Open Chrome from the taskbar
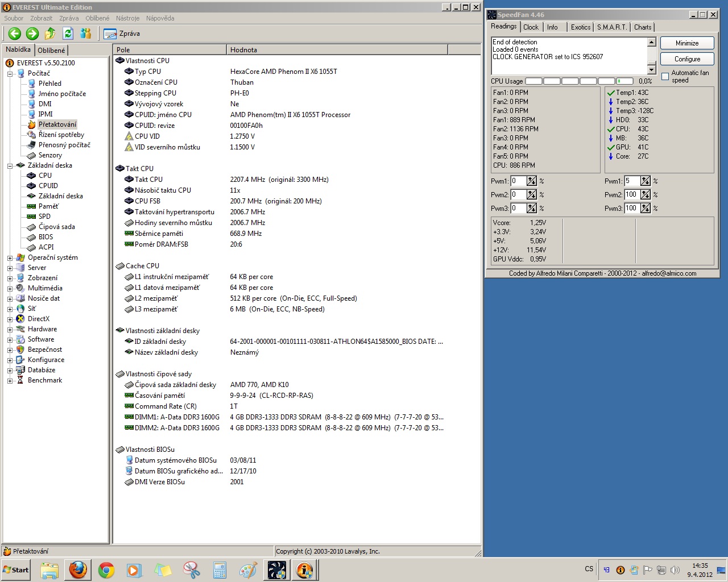Screen dimensions: 728x582 pos(106,570)
